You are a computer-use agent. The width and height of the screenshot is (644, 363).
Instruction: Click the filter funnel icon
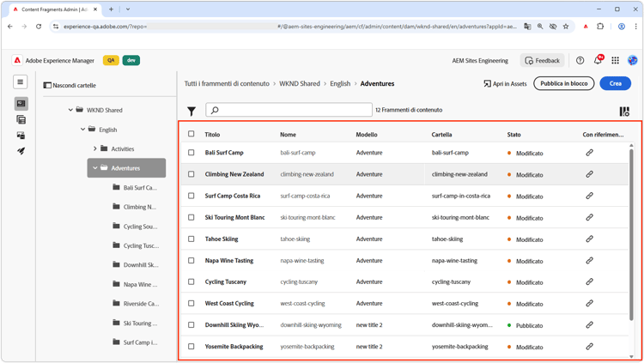pyautogui.click(x=191, y=111)
